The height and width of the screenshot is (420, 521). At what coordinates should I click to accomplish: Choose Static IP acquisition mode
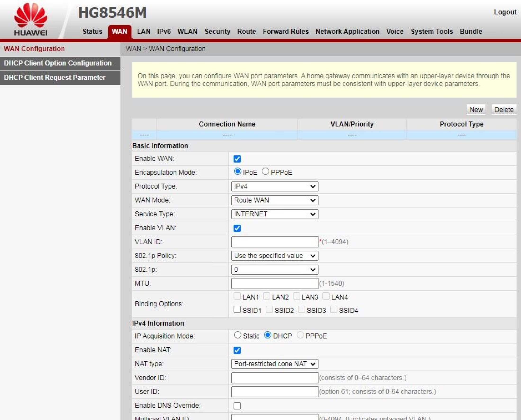[238, 335]
